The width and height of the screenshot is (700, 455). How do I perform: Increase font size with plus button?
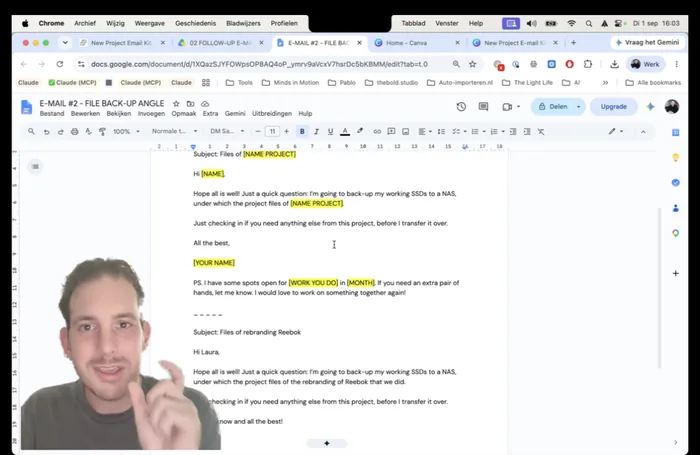click(287, 132)
